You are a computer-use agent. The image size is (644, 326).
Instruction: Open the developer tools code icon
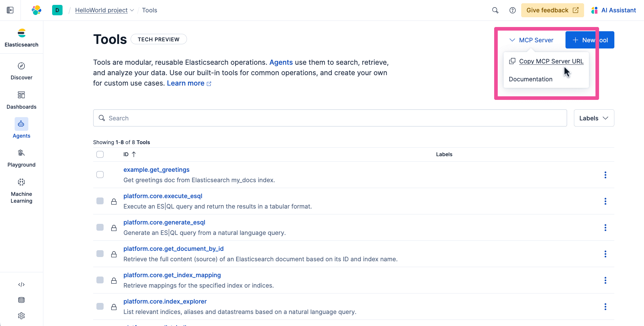click(x=21, y=285)
